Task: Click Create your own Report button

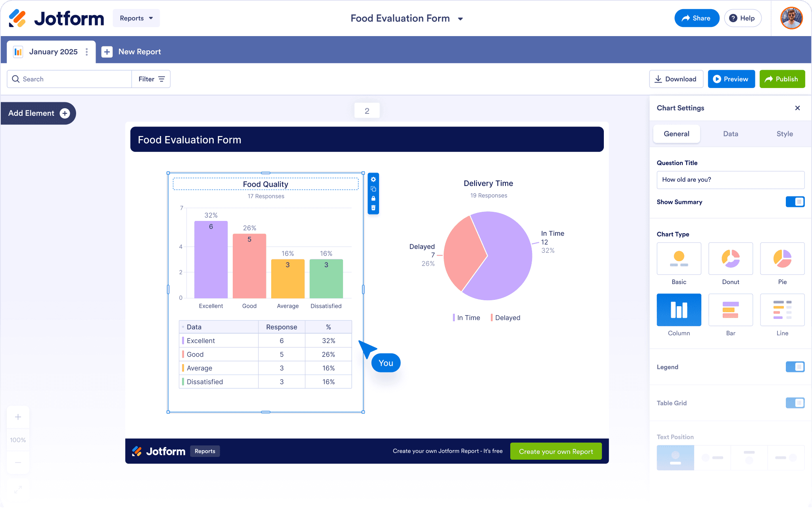Action: [556, 451]
